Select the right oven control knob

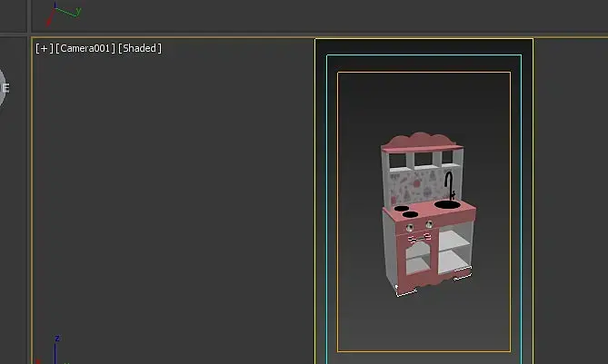coord(429,224)
